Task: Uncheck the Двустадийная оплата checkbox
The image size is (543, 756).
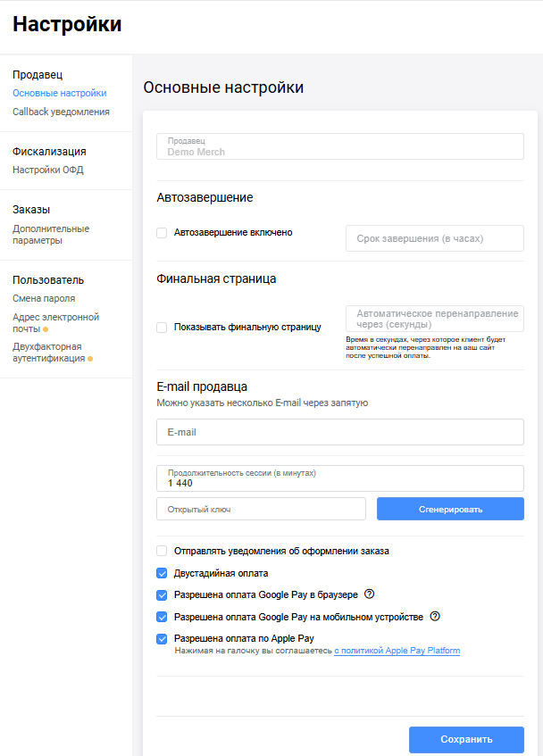Action: (x=162, y=573)
